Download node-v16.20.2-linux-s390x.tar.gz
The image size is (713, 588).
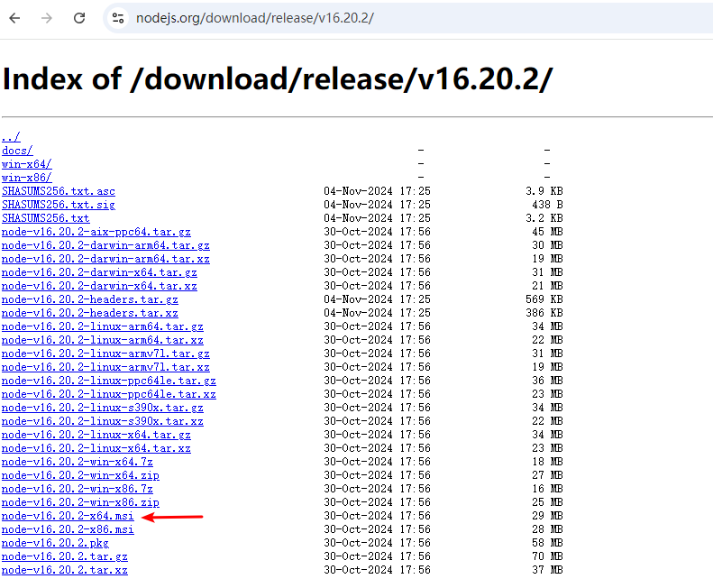(103, 408)
